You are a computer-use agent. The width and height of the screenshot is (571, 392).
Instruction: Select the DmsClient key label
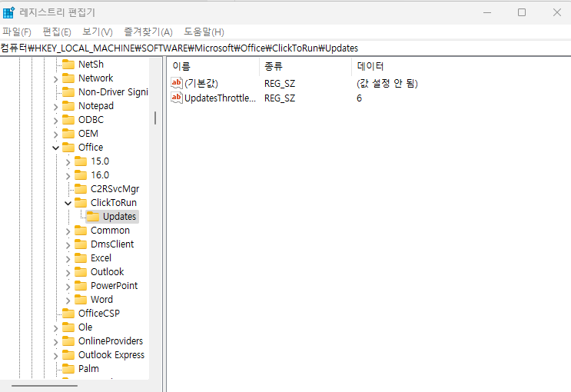[112, 244]
